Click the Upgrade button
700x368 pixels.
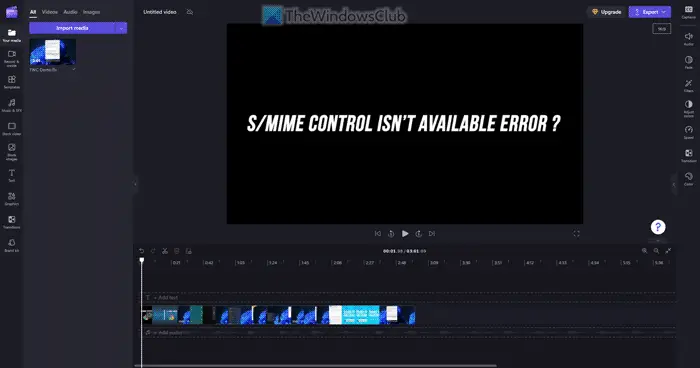tap(607, 12)
